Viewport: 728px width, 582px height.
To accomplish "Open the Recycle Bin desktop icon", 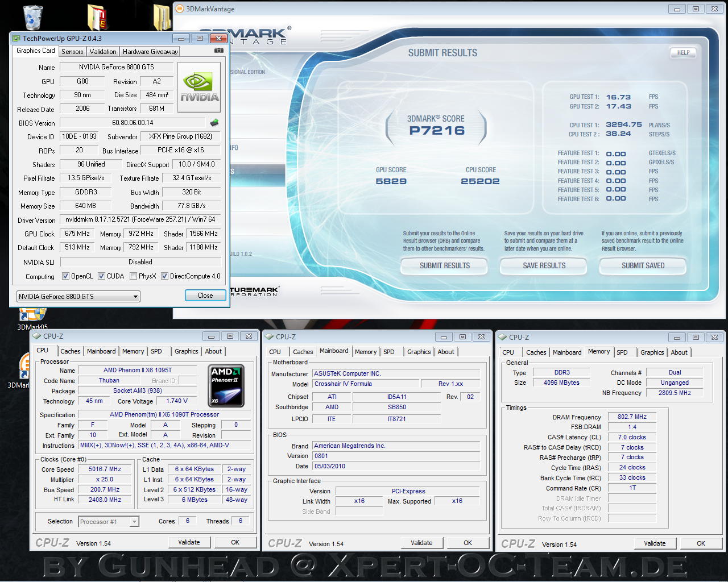I will tap(32, 17).
